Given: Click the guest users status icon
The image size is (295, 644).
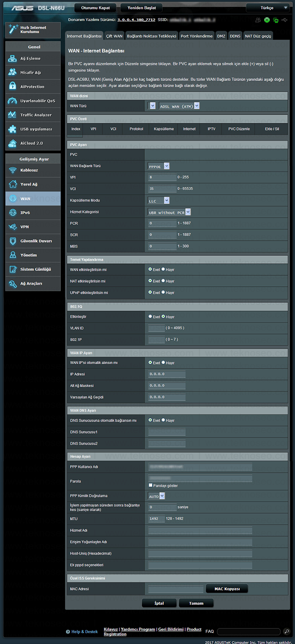Looking at the screenshot, I should click(258, 20).
